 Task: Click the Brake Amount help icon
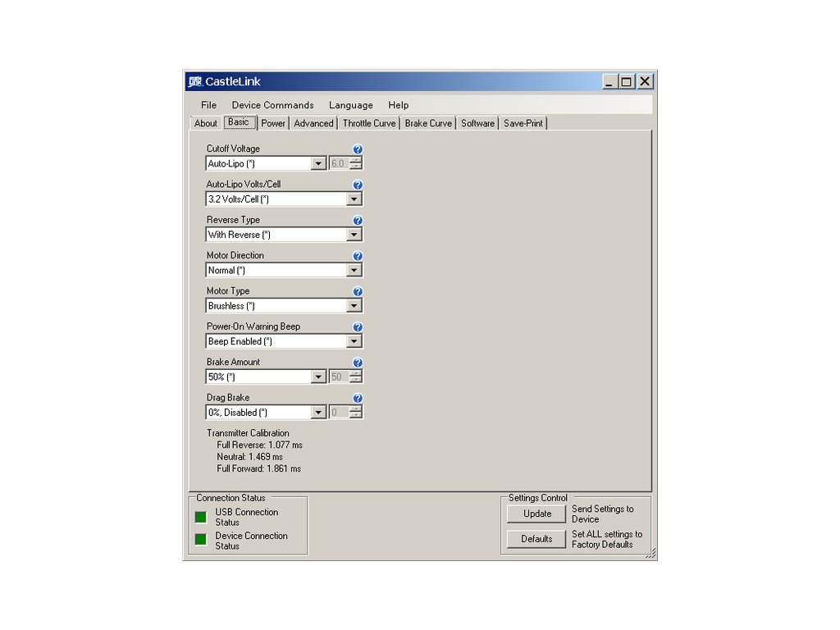[358, 363]
